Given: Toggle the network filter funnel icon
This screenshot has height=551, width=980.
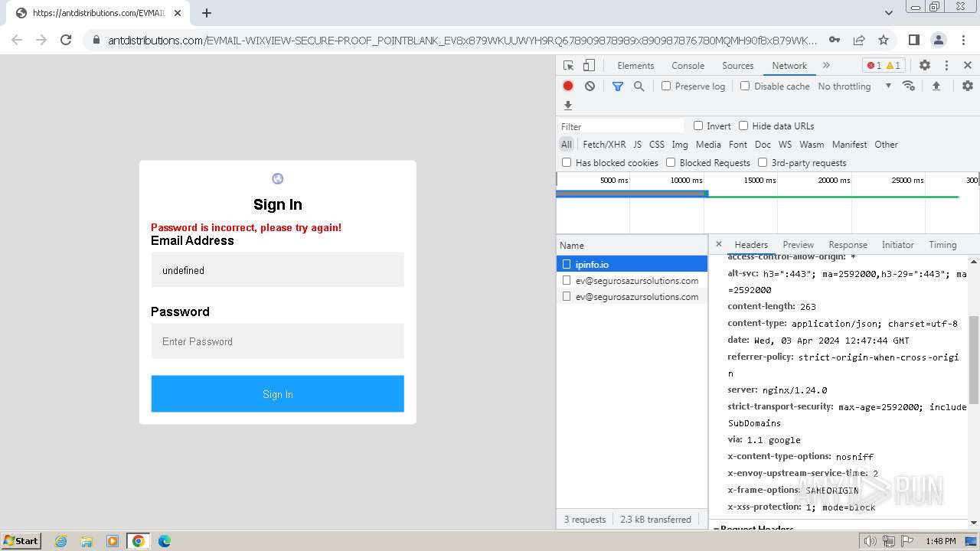Looking at the screenshot, I should pos(618,86).
